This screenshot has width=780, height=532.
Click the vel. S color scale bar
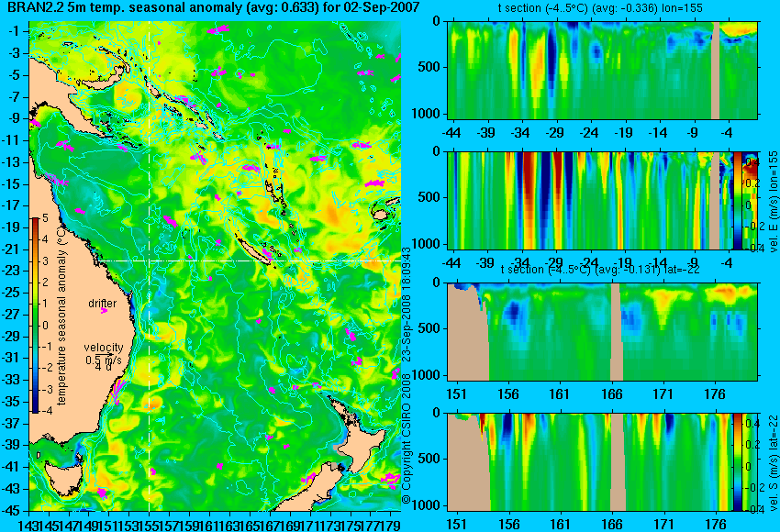tap(737, 462)
